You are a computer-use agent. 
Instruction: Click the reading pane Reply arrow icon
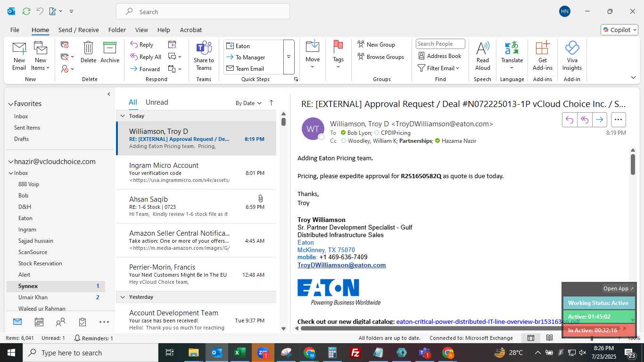570,120
